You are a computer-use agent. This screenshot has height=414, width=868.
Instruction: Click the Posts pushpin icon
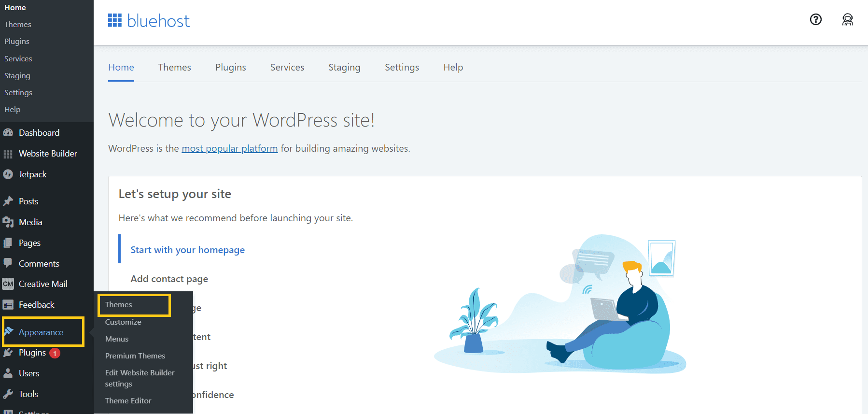(8, 201)
